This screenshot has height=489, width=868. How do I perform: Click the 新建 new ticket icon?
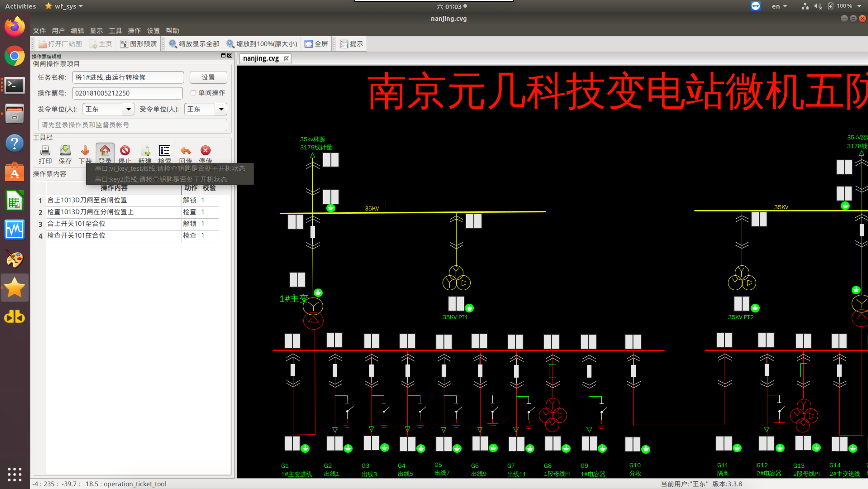[x=145, y=151]
